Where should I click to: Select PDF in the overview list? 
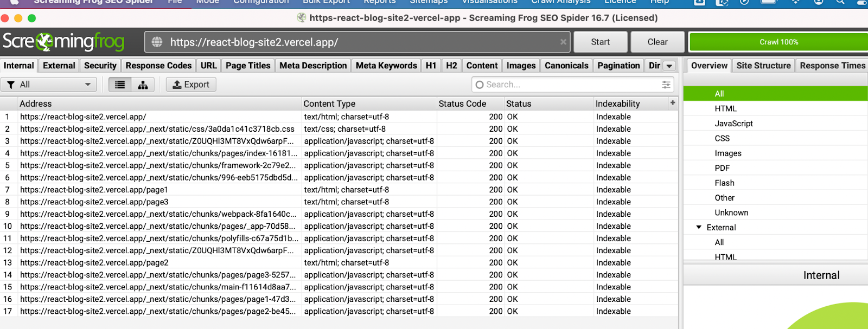(x=776, y=168)
